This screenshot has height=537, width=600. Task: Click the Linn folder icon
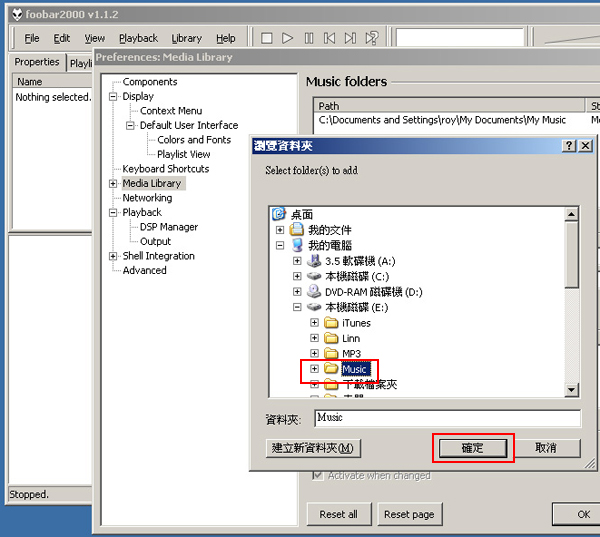coord(331,338)
